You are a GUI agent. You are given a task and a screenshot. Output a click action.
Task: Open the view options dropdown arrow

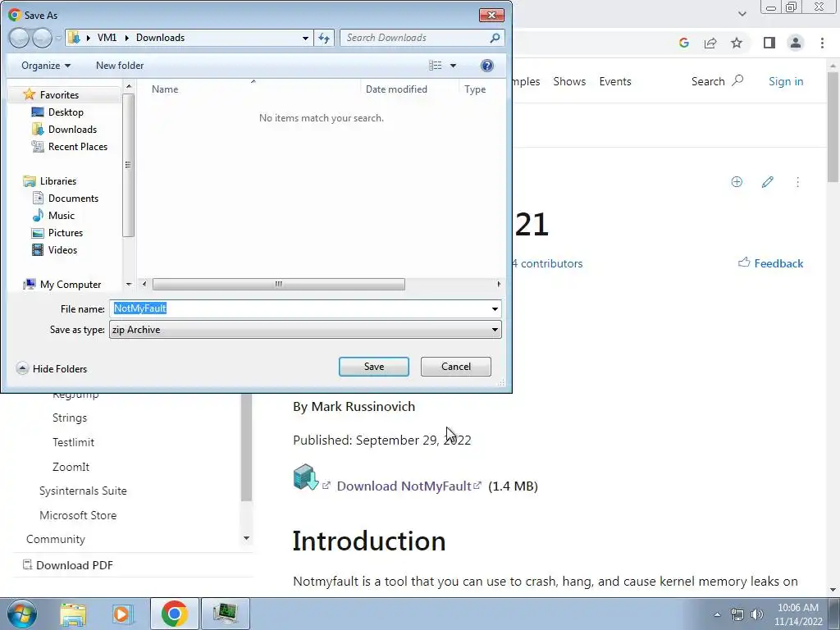(x=453, y=66)
